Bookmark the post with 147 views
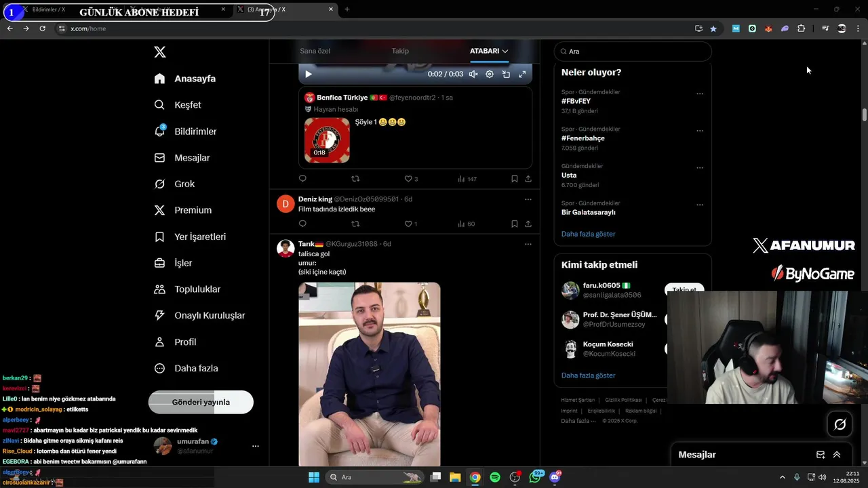This screenshot has height=488, width=868. pos(514,179)
